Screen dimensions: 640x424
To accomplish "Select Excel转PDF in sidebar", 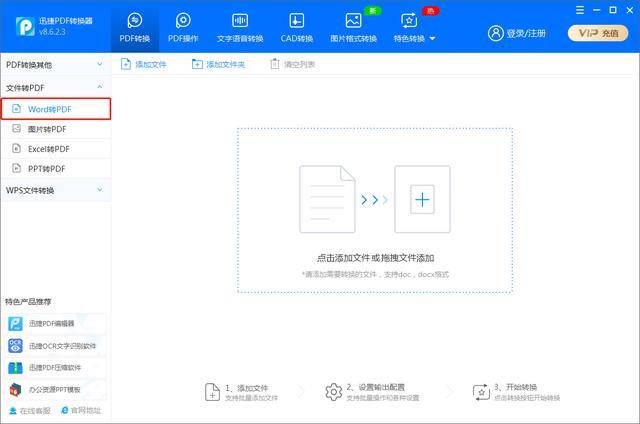I will pos(56,149).
